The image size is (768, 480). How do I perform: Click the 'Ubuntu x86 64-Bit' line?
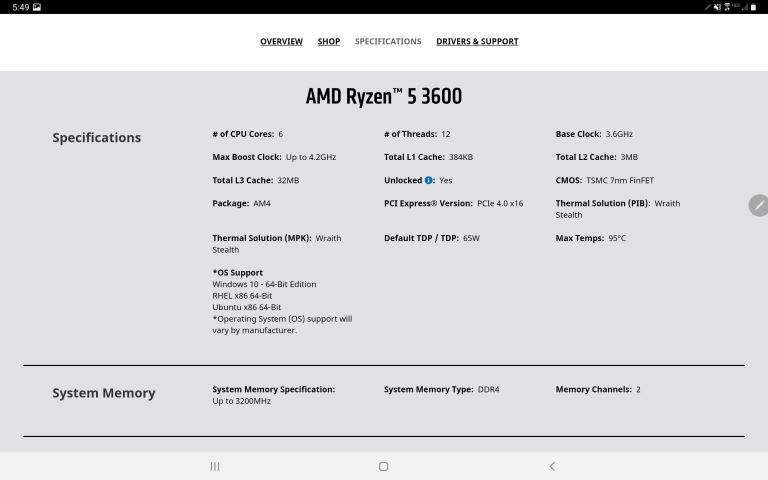coord(246,307)
